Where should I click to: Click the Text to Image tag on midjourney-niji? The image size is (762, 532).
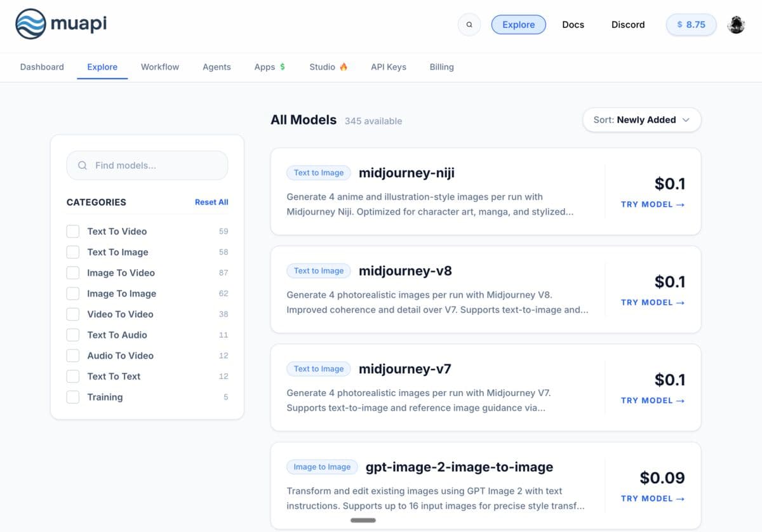pyautogui.click(x=319, y=173)
